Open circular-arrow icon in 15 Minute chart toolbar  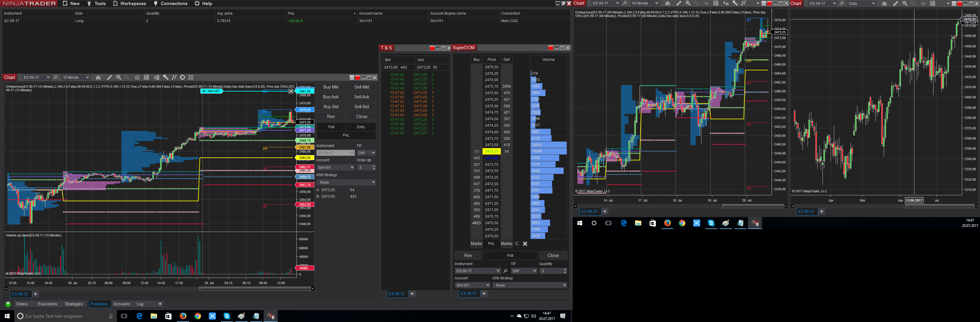(183, 78)
